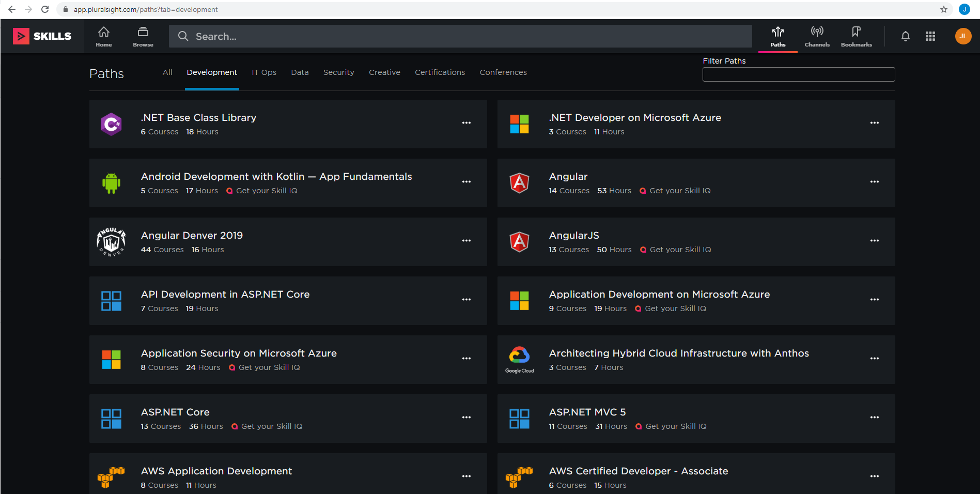Open more options for Angular path
The image size is (980, 494).
(875, 182)
